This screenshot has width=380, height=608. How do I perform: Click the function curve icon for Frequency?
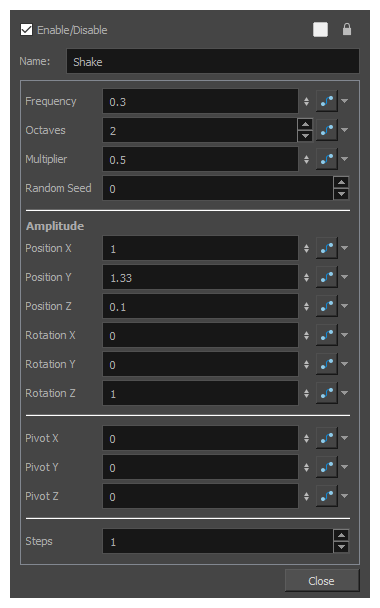[326, 101]
